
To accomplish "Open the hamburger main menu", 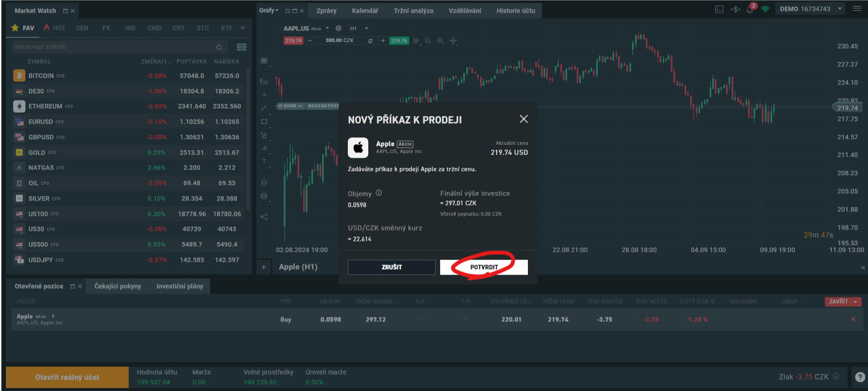I will click(857, 9).
